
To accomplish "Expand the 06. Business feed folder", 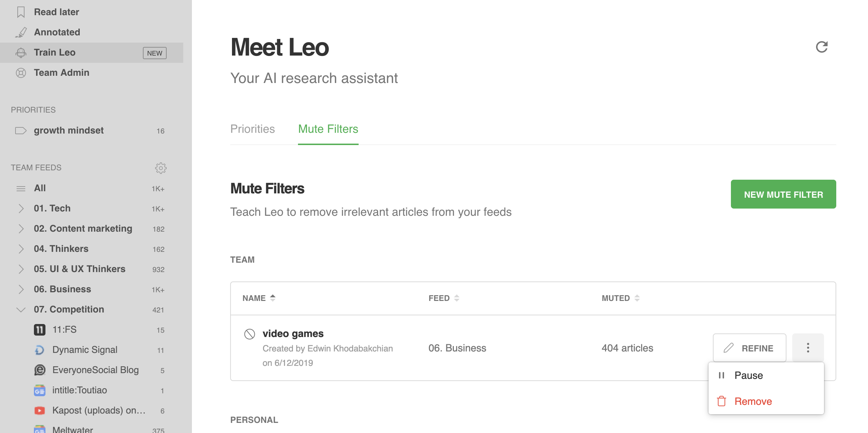I will tap(21, 289).
